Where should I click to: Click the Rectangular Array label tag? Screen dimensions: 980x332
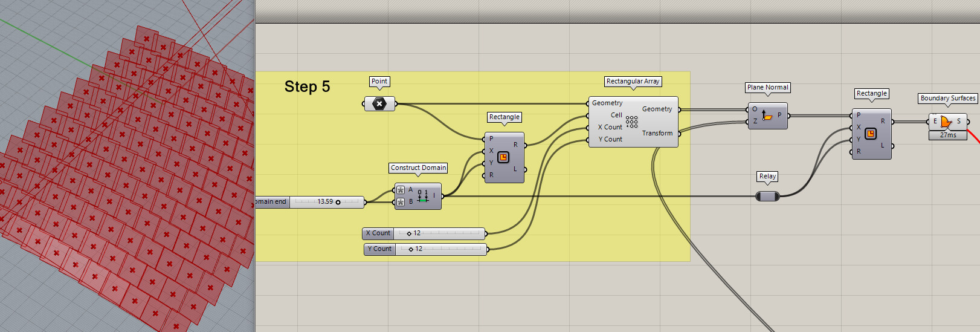coord(633,81)
